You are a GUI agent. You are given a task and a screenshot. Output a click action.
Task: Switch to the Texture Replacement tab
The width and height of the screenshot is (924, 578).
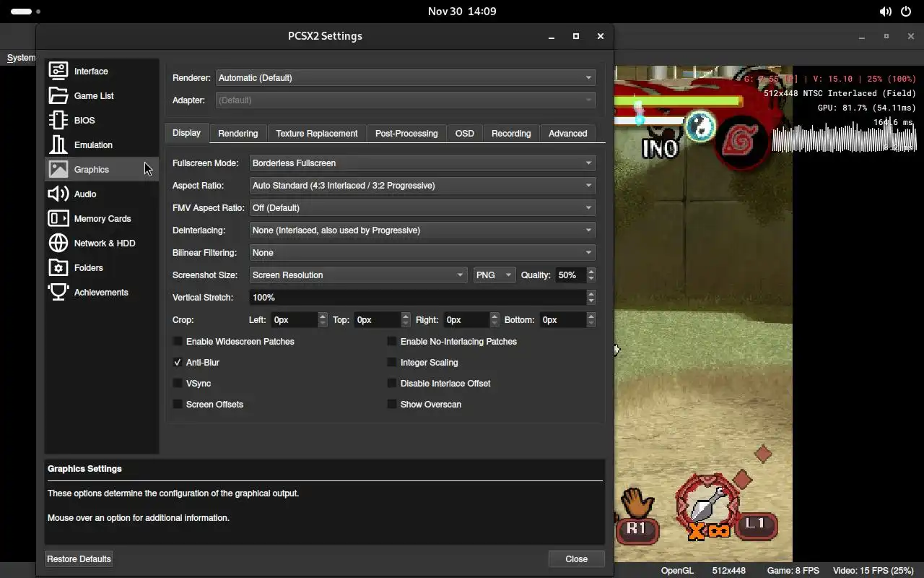[x=317, y=133]
